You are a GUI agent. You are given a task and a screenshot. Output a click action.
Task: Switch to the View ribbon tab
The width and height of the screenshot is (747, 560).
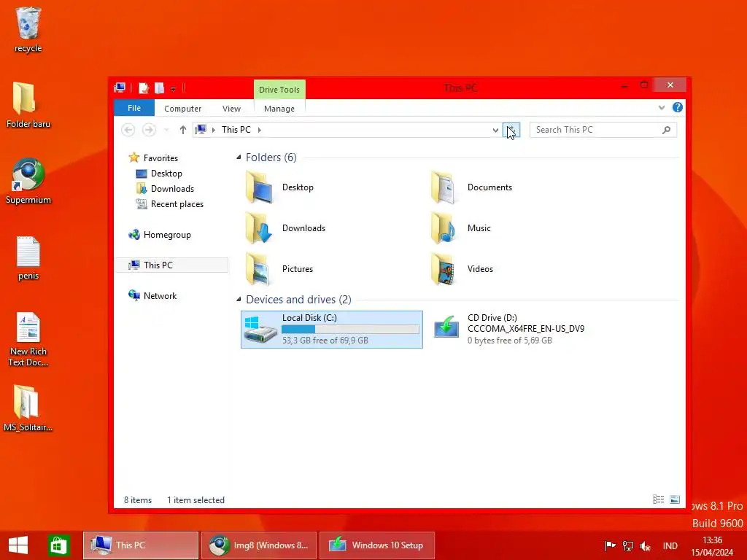231,109
